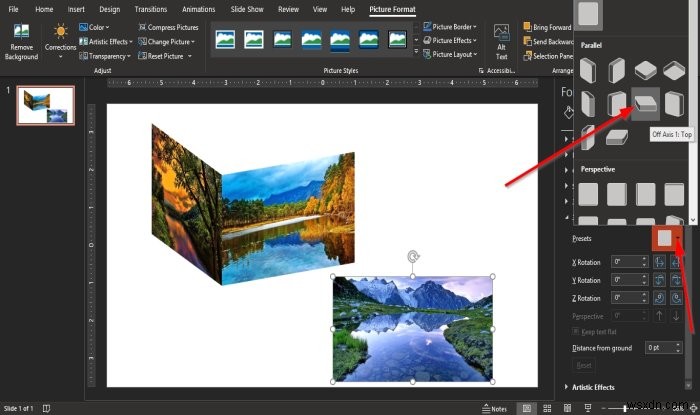Toggle the Notes pane button
The width and height of the screenshot is (700, 415).
(495, 409)
